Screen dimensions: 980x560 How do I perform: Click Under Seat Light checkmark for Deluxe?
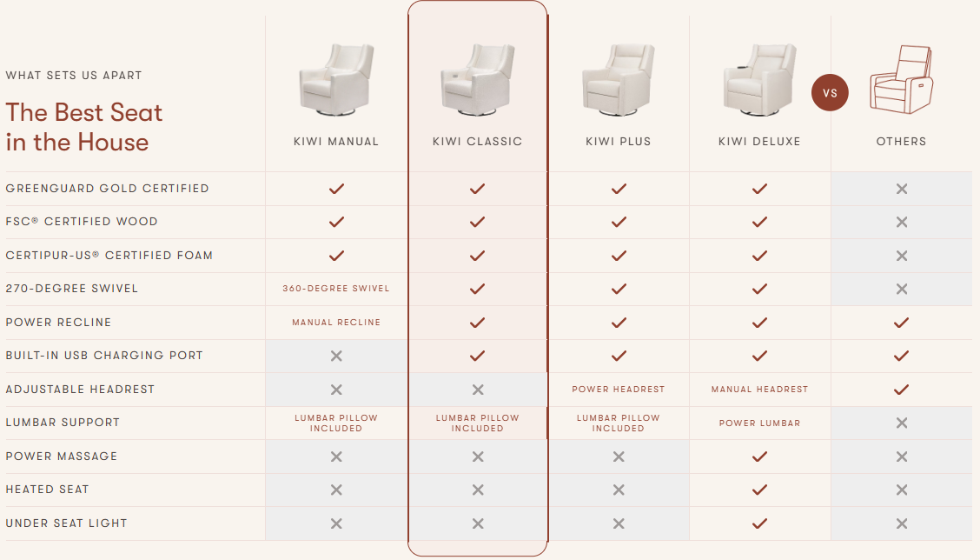pos(759,523)
